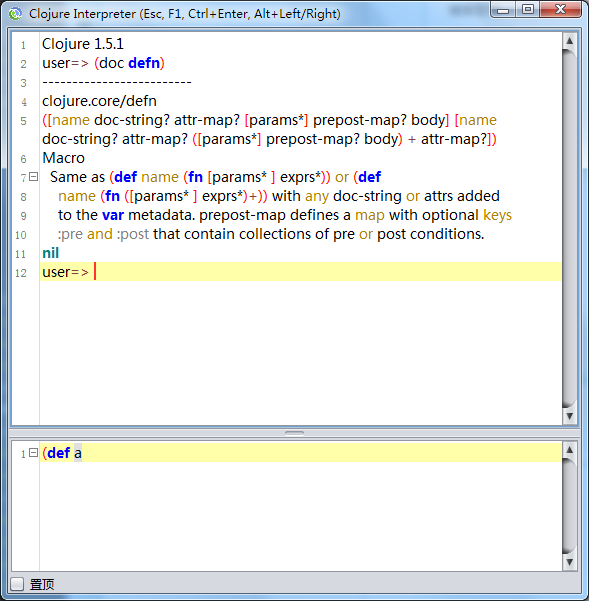Click the Clojure app icon in title bar

[15, 14]
